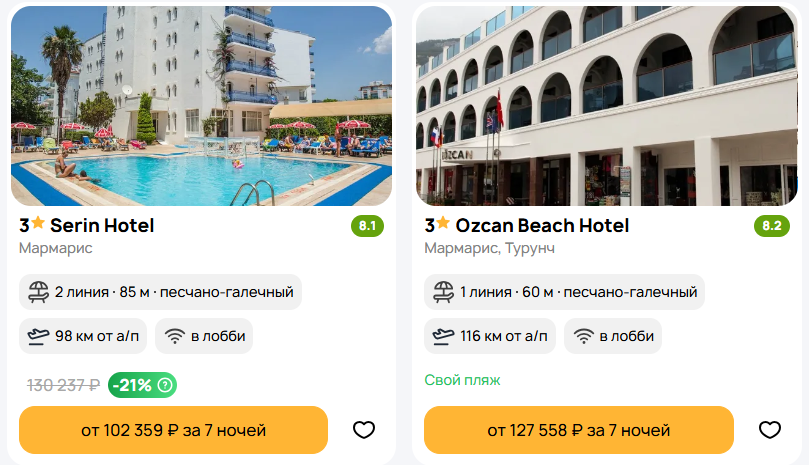Add Serin Hotel to favorites heart
Screen dimensions: 809x465
364,430
